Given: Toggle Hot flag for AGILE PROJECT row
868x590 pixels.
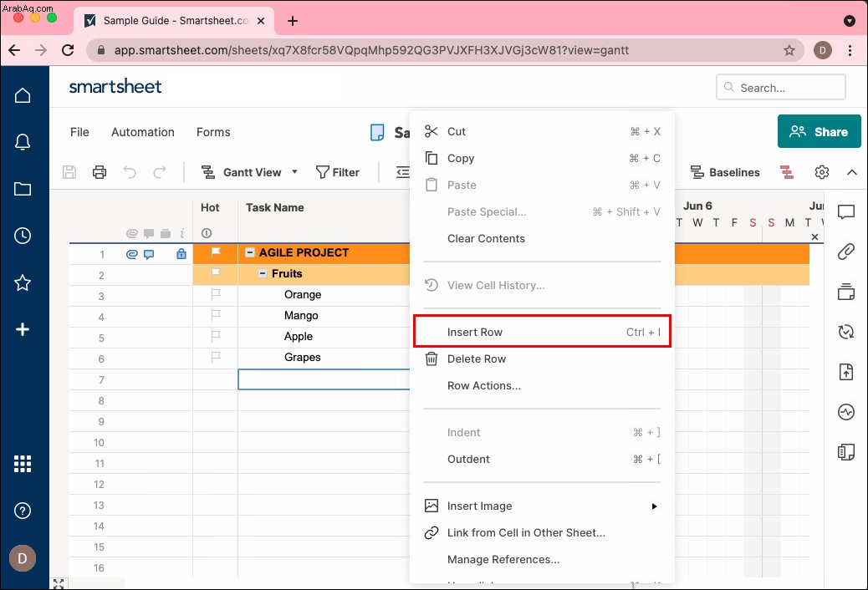Looking at the screenshot, I should [216, 252].
